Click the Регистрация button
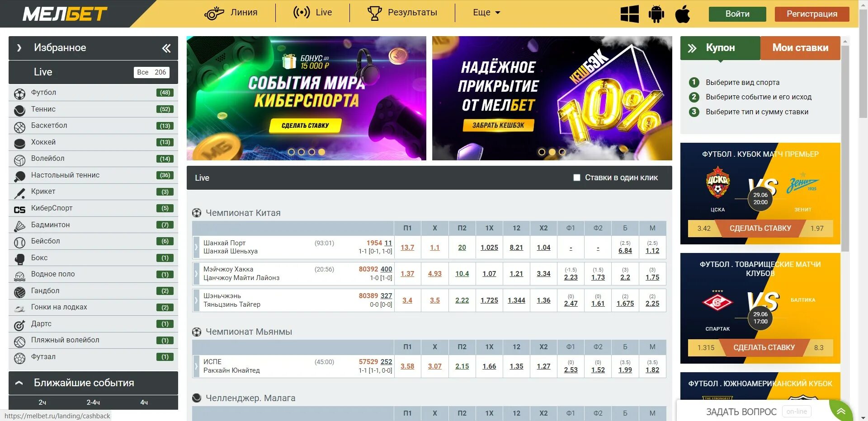The image size is (868, 421). (812, 14)
